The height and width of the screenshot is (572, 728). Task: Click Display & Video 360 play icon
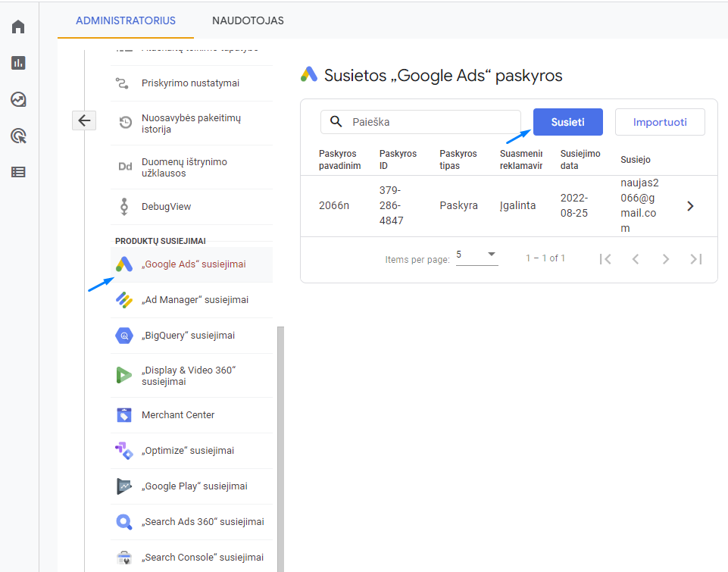(123, 375)
